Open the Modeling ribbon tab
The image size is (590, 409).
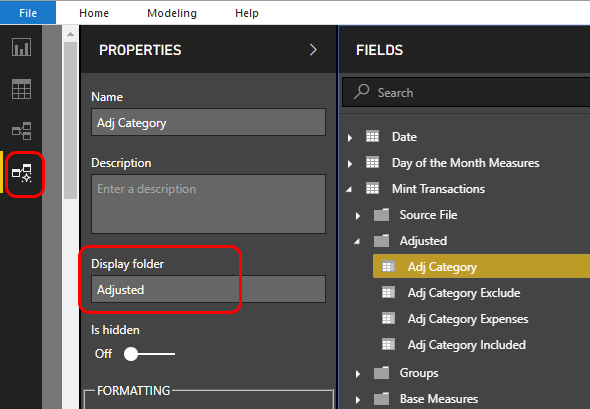point(172,13)
